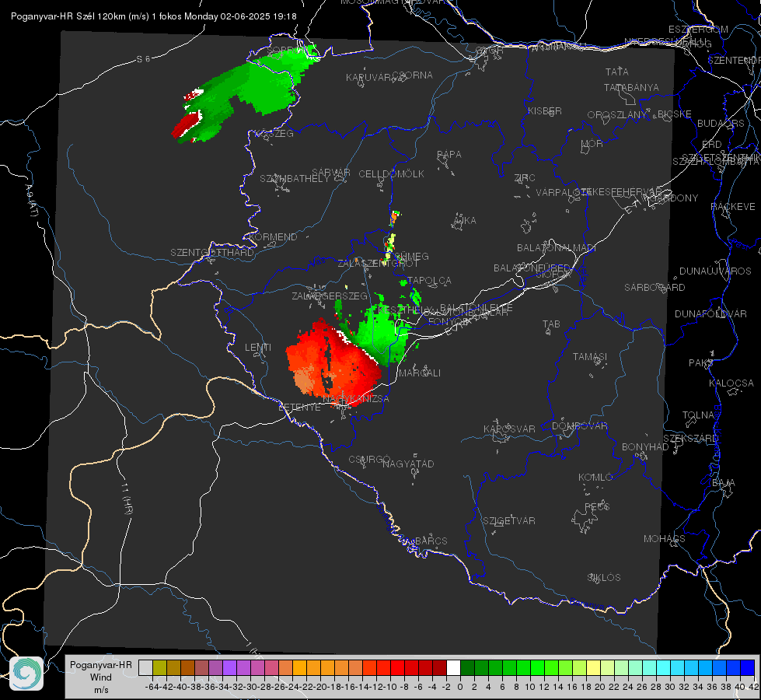The width and height of the screenshot is (761, 700).
Task: Click the PAPA city label
Action: (449, 154)
